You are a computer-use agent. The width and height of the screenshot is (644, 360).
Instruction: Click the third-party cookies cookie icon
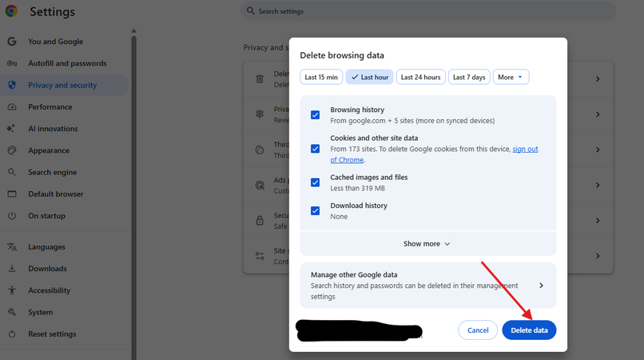tap(260, 150)
